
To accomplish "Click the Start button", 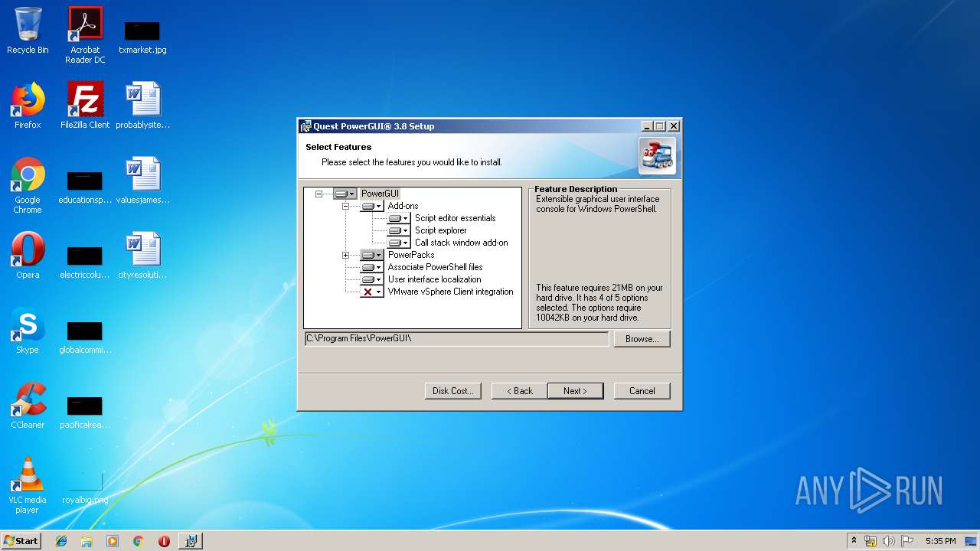I will coord(21,541).
